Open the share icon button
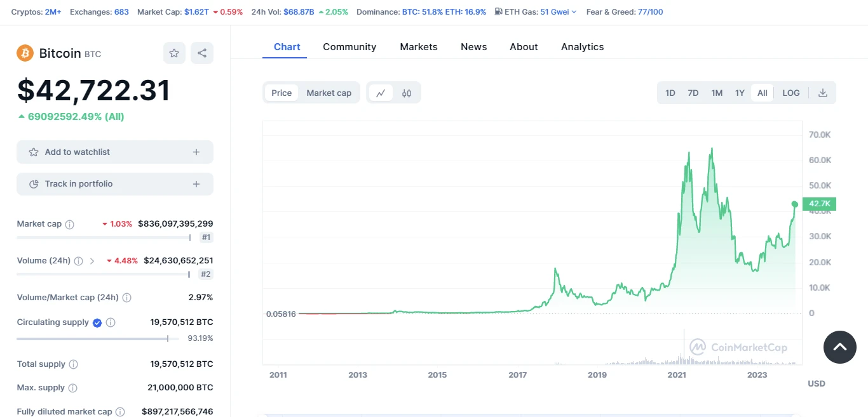This screenshot has height=417, width=868. pos(202,53)
